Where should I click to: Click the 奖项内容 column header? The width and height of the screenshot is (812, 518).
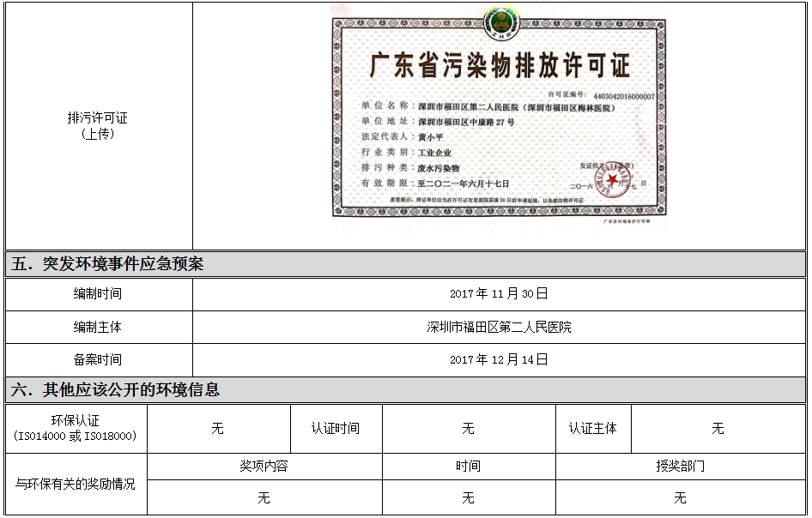coord(264,467)
